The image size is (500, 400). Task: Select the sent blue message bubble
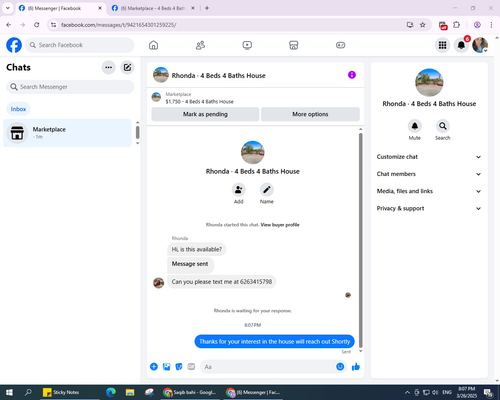coord(274,341)
